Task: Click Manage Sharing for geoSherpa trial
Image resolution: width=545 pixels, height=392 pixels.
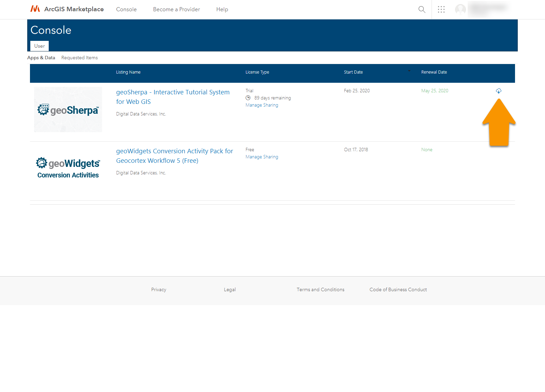Action: [262, 105]
